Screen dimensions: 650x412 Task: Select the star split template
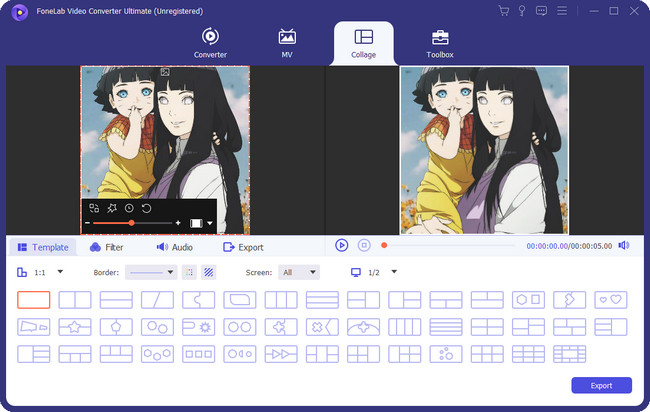(75, 327)
